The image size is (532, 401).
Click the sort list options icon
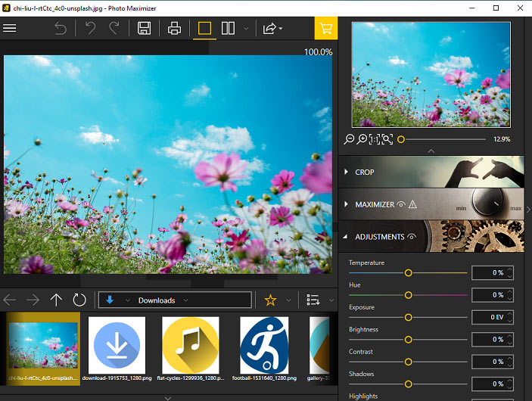pyautogui.click(x=313, y=300)
